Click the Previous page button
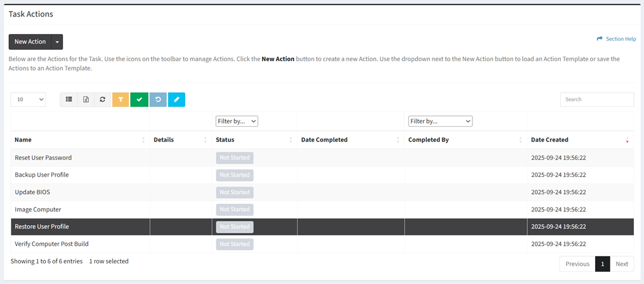Image resolution: width=644 pixels, height=284 pixels. pyautogui.click(x=577, y=264)
